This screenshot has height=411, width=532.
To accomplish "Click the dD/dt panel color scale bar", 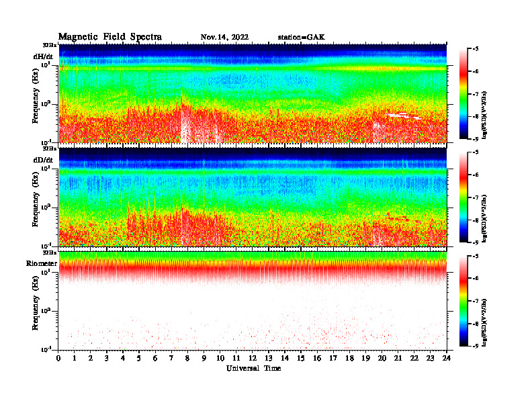I will [x=463, y=197].
